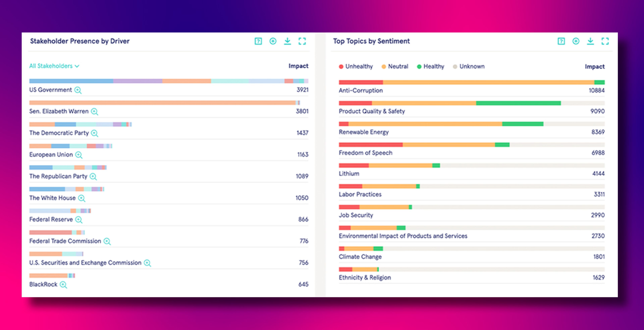This screenshot has width=644, height=330.
Task: Click green healthy segment of Product Quality bar
Action: click(x=519, y=103)
